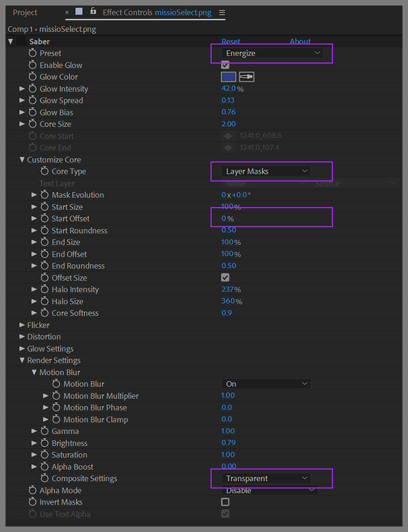Collapse the Customize Core group
The height and width of the screenshot is (532, 408).
[22, 159]
